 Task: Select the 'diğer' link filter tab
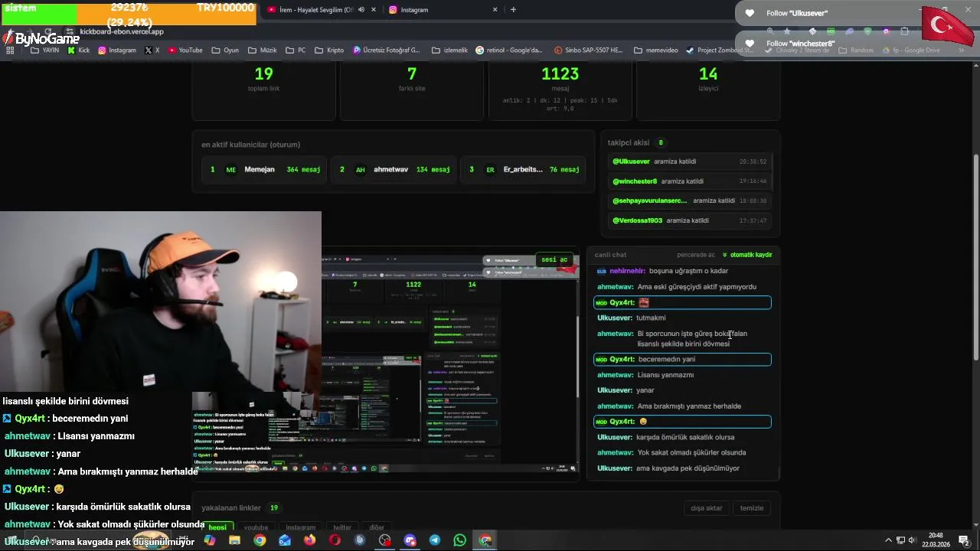(x=377, y=527)
